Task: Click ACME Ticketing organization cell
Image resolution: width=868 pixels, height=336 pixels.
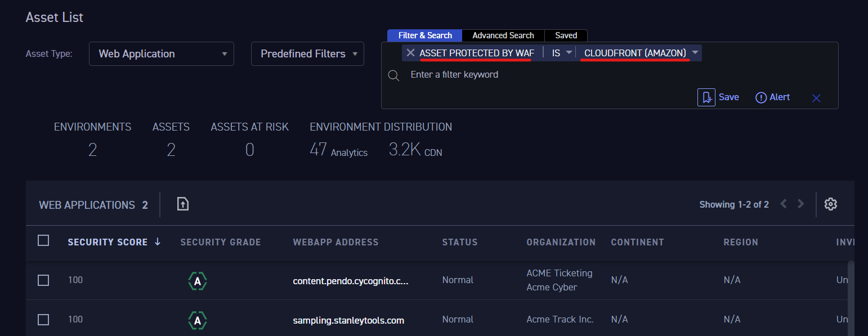Action: coord(560,274)
